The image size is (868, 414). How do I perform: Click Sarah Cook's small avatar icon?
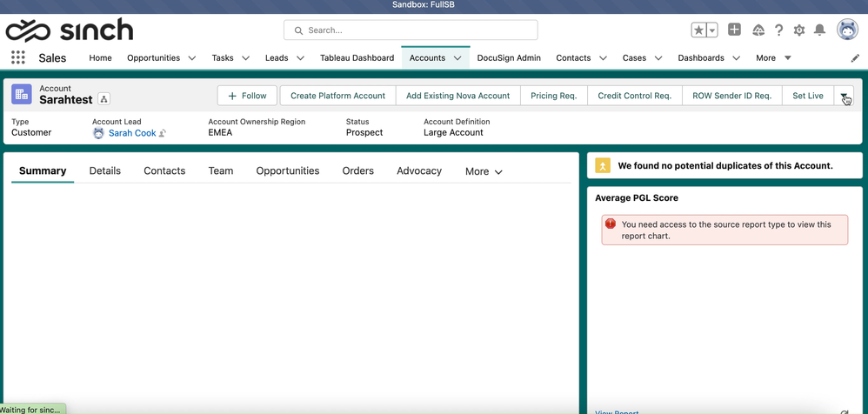[98, 133]
